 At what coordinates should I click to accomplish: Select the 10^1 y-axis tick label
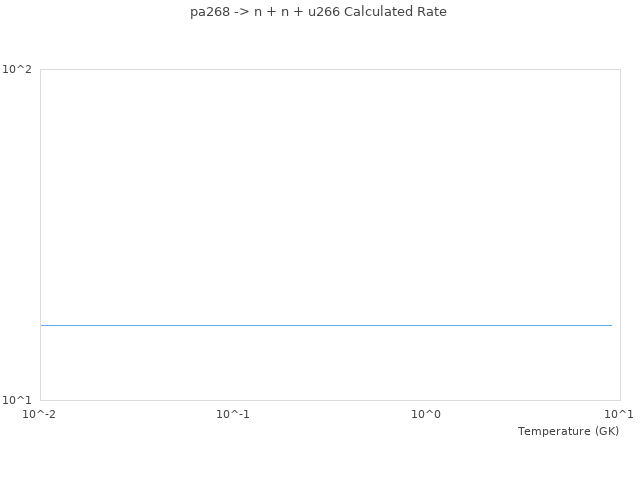[x=17, y=400]
